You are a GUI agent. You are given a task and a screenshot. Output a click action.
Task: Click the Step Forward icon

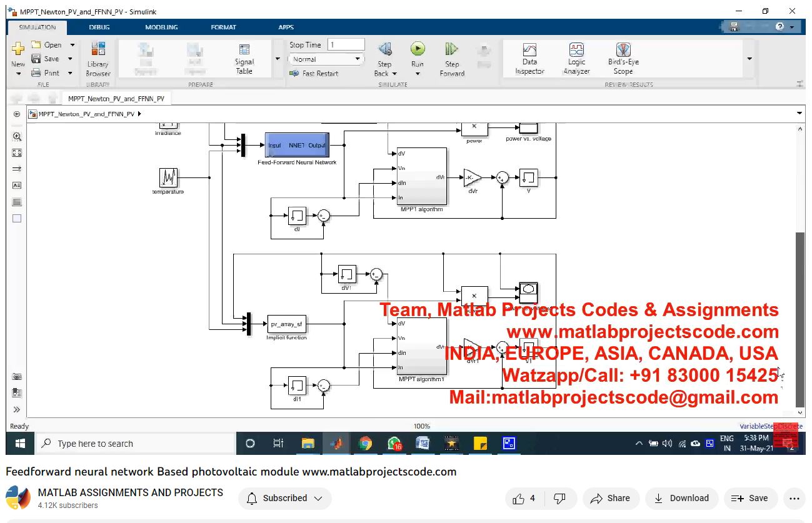pyautogui.click(x=452, y=50)
